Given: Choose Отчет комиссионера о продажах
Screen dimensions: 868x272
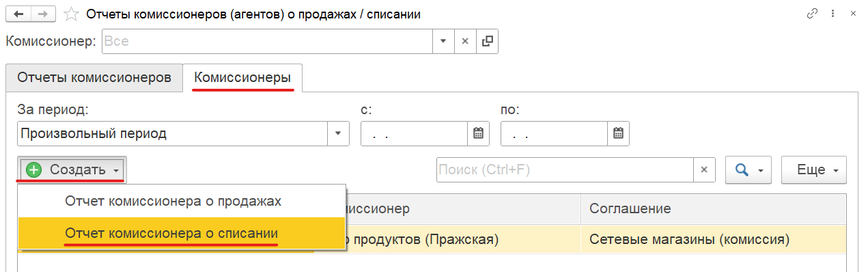Looking at the screenshot, I should pyautogui.click(x=173, y=202).
